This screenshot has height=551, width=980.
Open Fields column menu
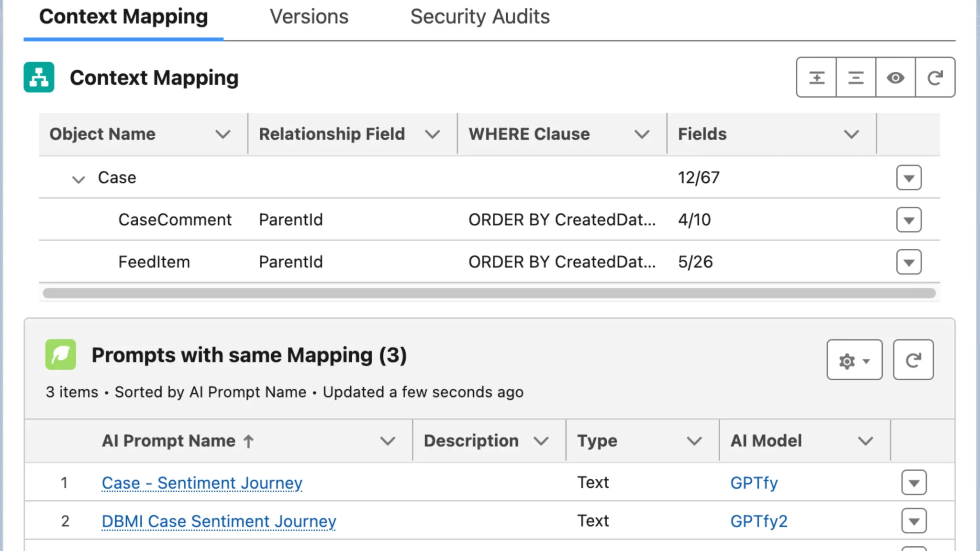click(851, 134)
